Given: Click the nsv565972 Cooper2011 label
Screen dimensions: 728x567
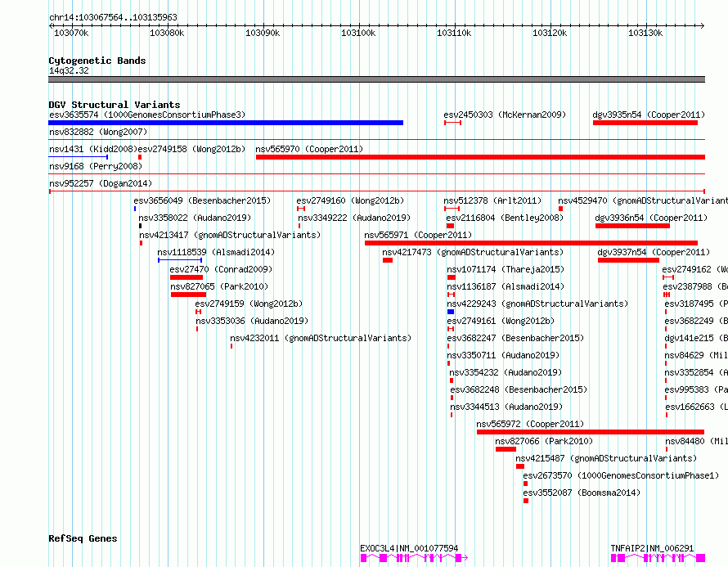Looking at the screenshot, I should click(x=530, y=424).
